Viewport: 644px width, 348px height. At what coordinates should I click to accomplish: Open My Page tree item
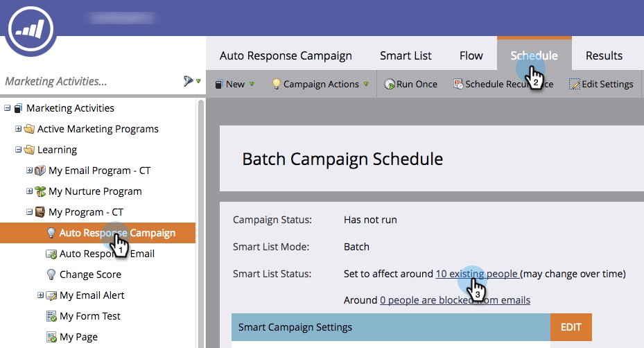point(78,338)
